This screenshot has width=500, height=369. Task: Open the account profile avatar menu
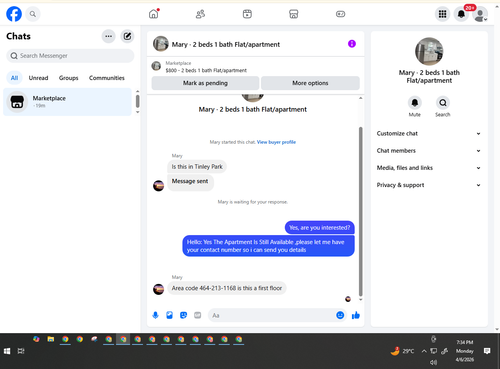pyautogui.click(x=480, y=15)
